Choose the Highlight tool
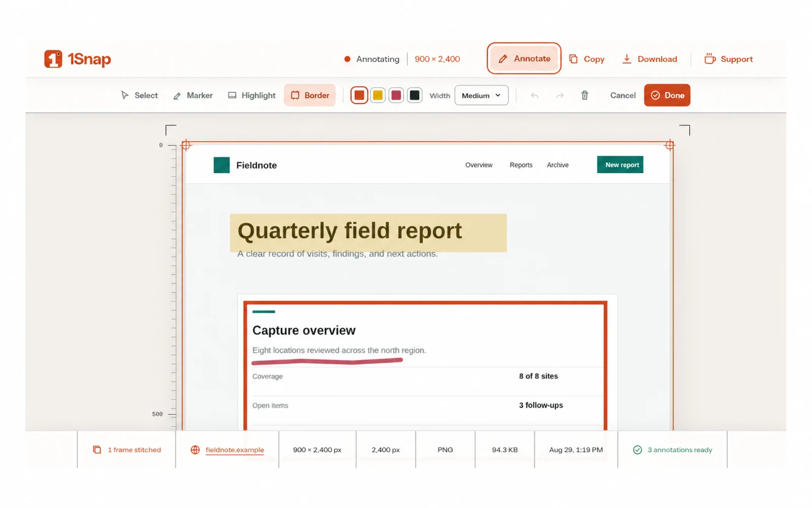The image size is (812, 508). pyautogui.click(x=252, y=95)
